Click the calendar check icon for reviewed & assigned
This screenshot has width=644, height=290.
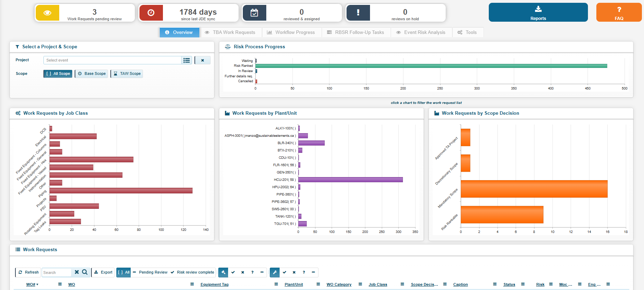254,13
